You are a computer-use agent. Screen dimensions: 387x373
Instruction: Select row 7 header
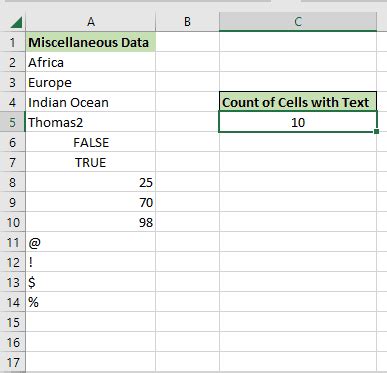(13, 162)
